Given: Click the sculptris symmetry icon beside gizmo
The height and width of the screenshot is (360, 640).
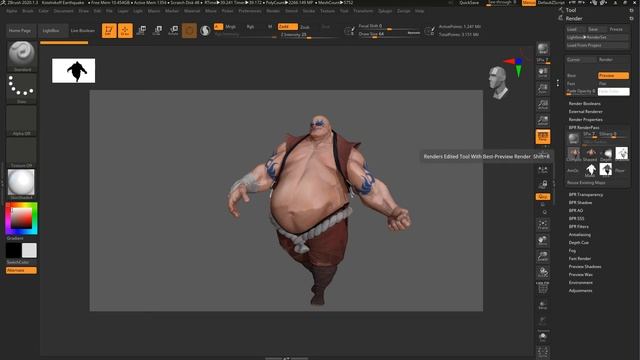Looking at the screenshot, I should pos(205,31).
